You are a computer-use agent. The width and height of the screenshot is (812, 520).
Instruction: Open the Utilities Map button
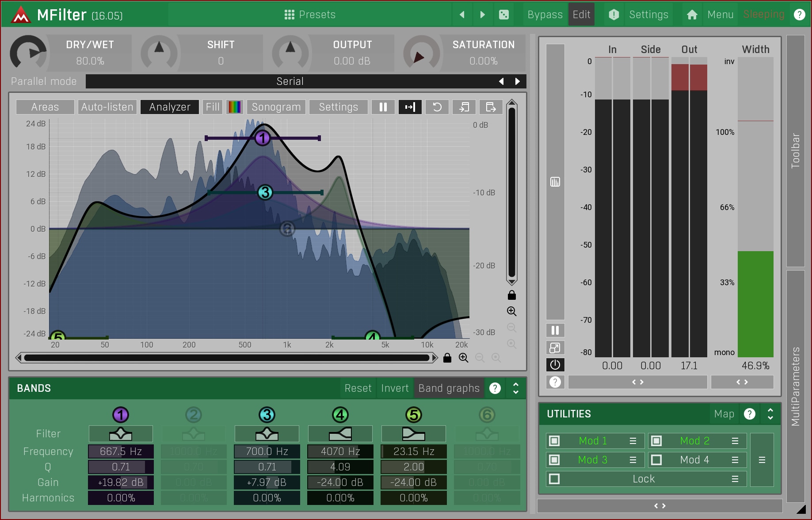click(724, 414)
